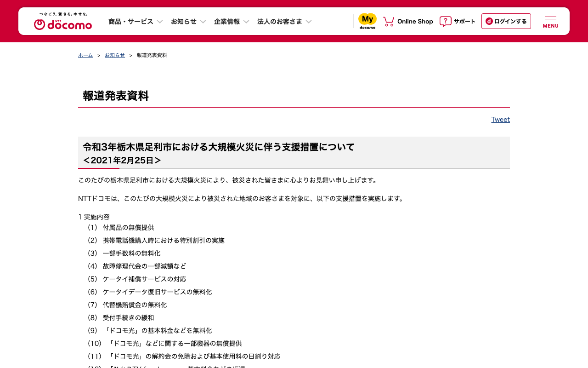
Task: Click the Tweet link
Action: (x=501, y=120)
